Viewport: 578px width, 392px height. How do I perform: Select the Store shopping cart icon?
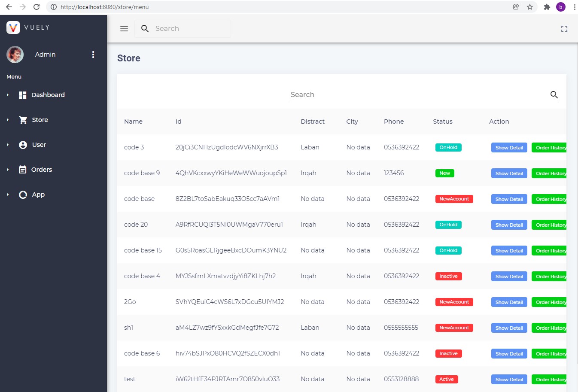coord(23,120)
